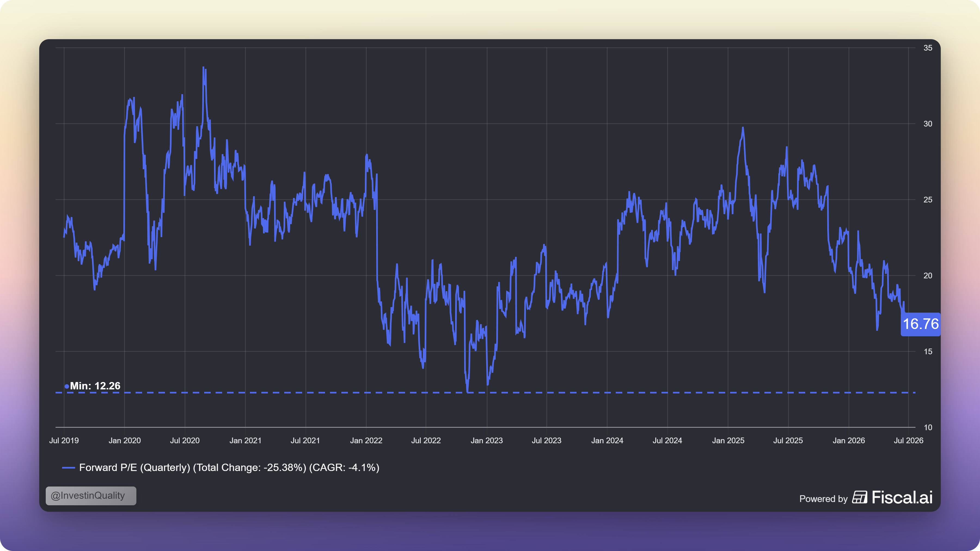The height and width of the screenshot is (551, 980).
Task: Click the 35 y-axis tick label
Action: point(928,48)
